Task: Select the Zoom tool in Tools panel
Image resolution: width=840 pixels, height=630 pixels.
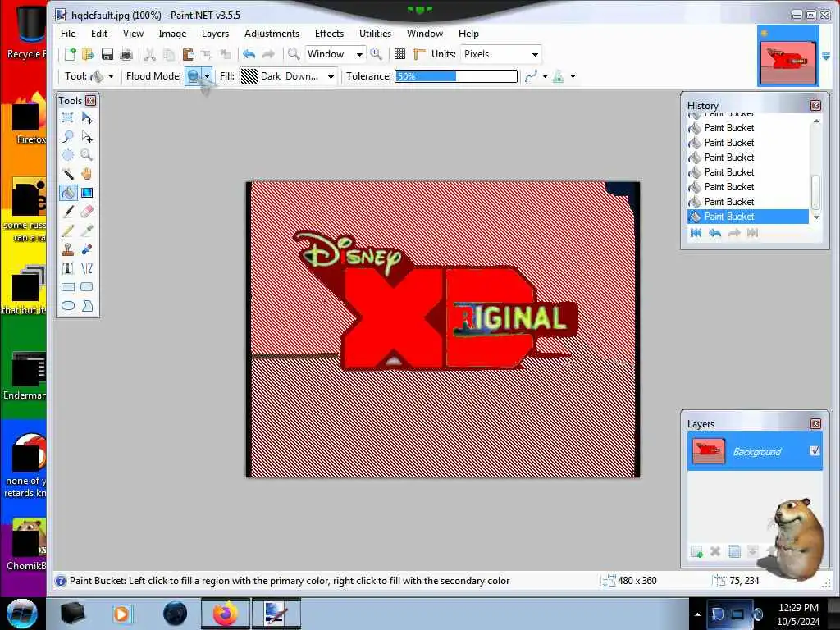Action: pos(87,155)
